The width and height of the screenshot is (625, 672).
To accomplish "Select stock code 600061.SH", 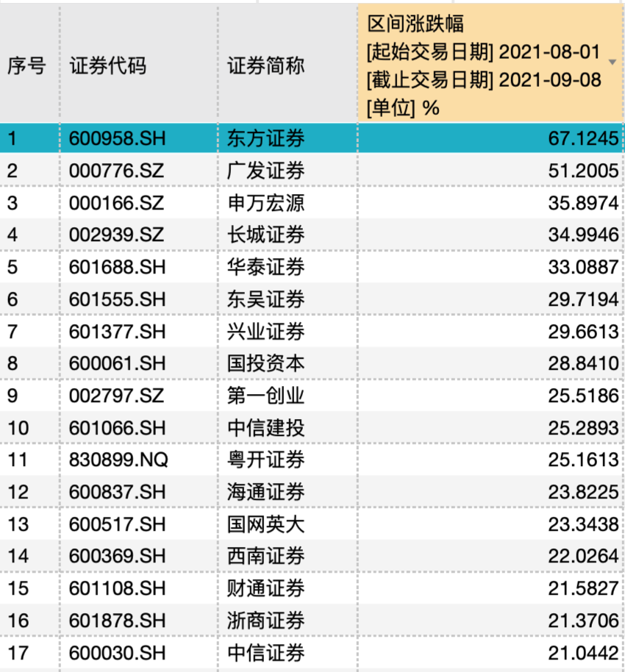I will 117,363.
